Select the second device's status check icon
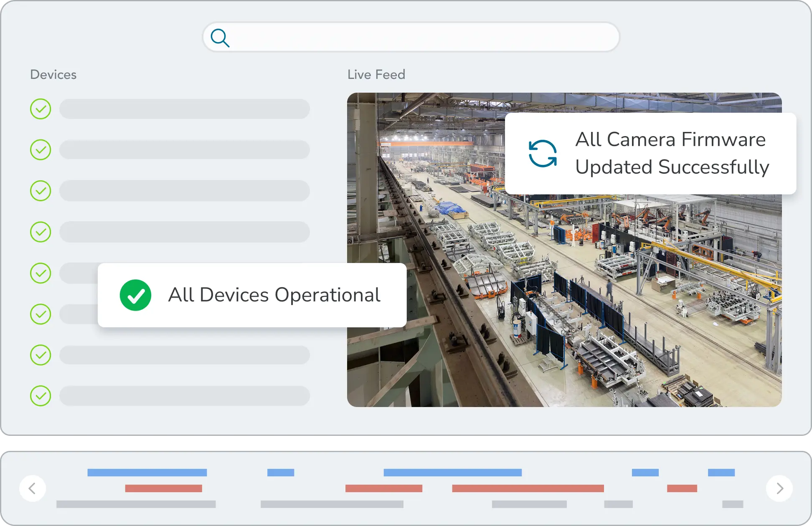 41,149
